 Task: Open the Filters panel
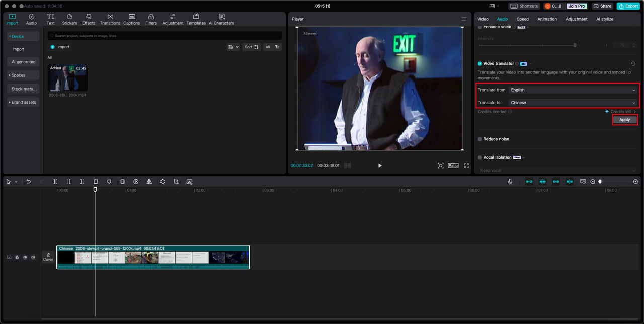coord(151,19)
